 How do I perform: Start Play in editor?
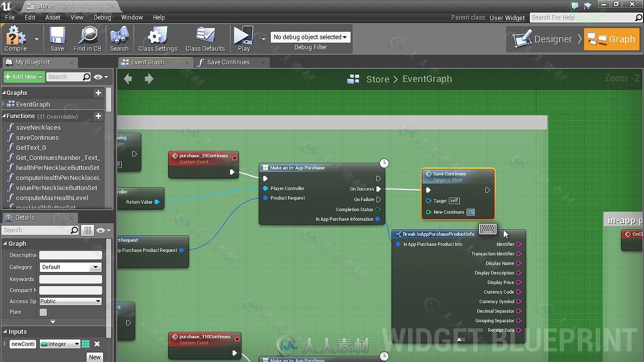[244, 39]
